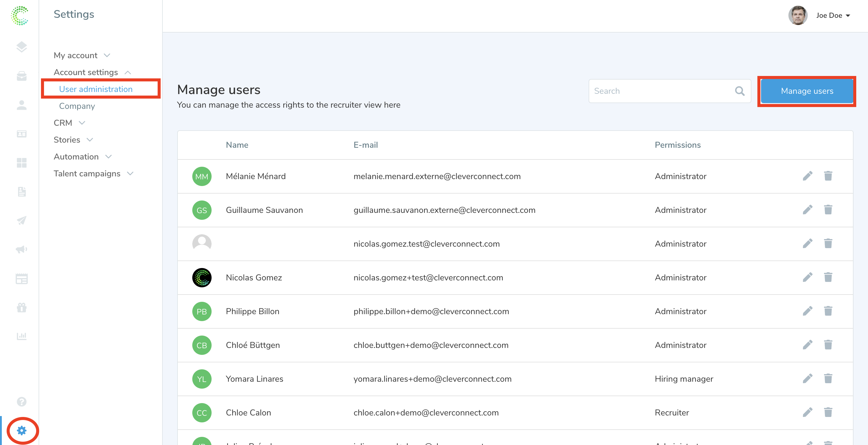Edit Mélanie Ménard with the pencil icon
Image resolution: width=868 pixels, height=445 pixels.
(807, 176)
